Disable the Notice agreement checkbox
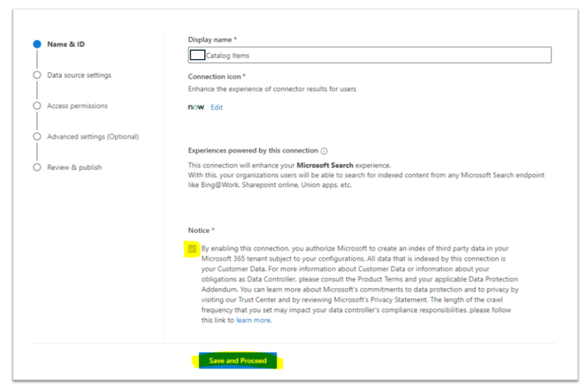Image resolution: width=588 pixels, height=388 pixels. tap(193, 248)
